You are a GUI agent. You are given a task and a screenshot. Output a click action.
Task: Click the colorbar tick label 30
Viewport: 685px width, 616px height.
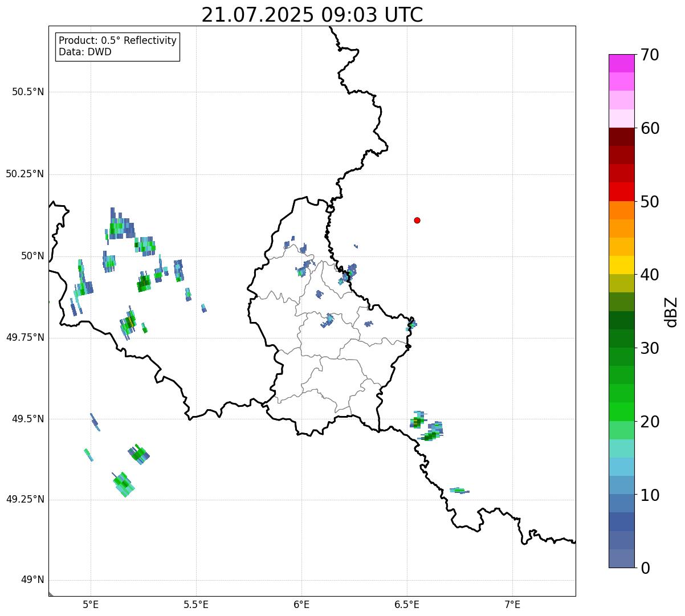pos(650,348)
